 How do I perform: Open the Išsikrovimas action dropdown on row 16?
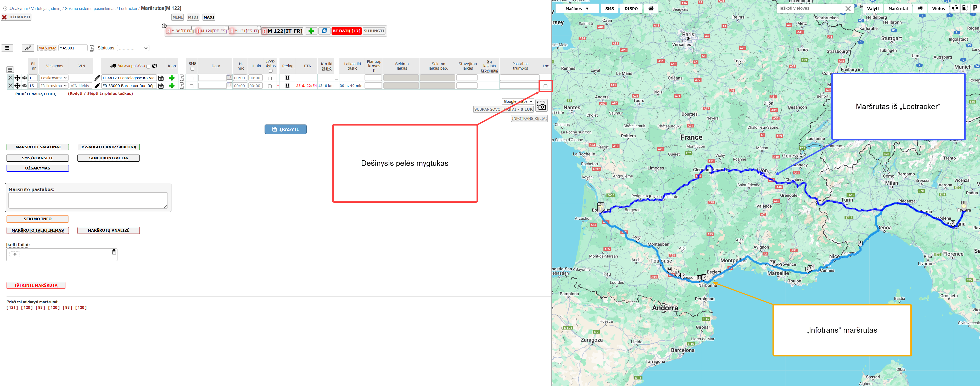54,86
